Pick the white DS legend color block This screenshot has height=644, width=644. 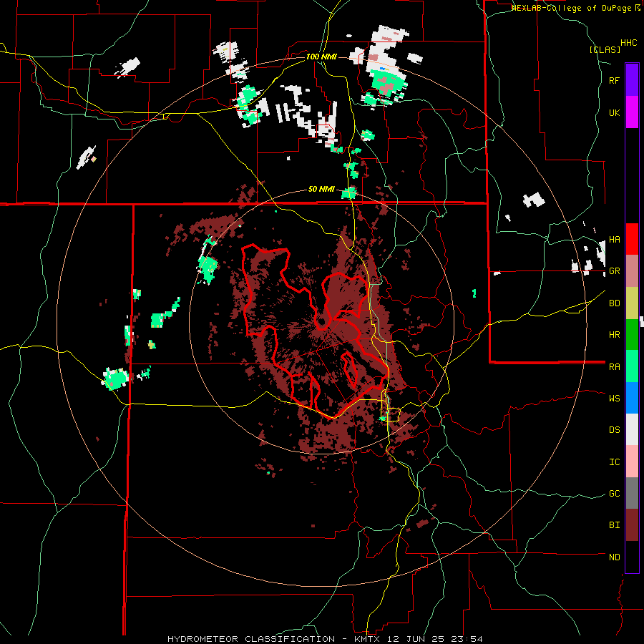click(632, 429)
